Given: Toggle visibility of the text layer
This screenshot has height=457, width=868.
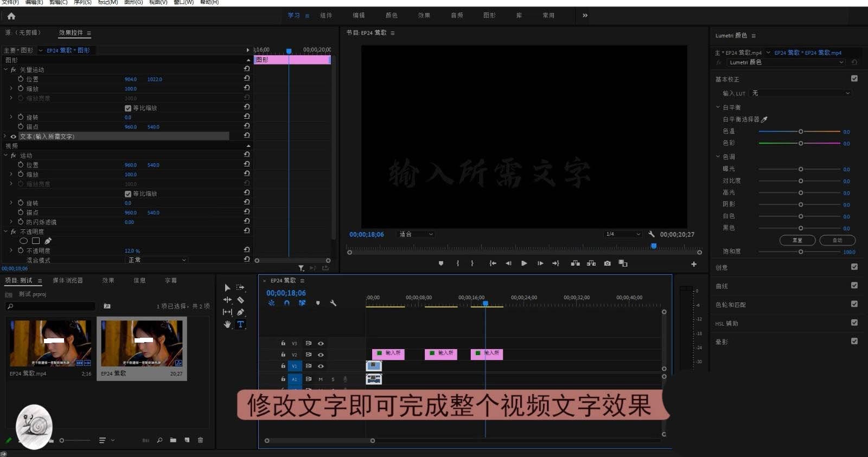Looking at the screenshot, I should [x=14, y=137].
